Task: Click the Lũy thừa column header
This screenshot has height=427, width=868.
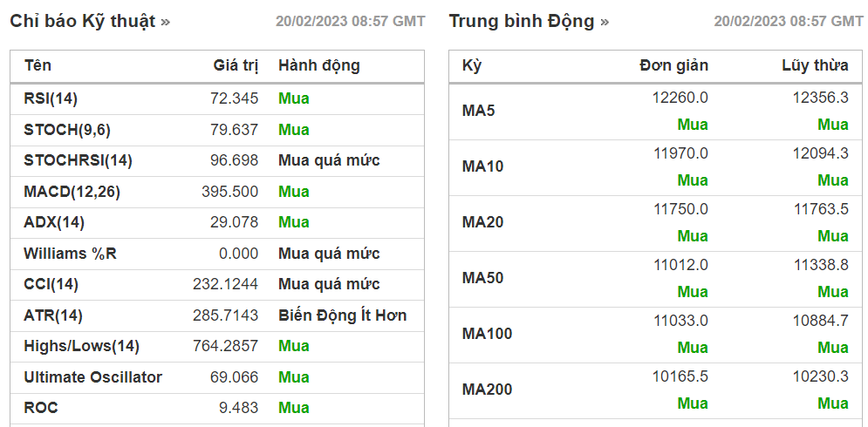Action: 815,65
